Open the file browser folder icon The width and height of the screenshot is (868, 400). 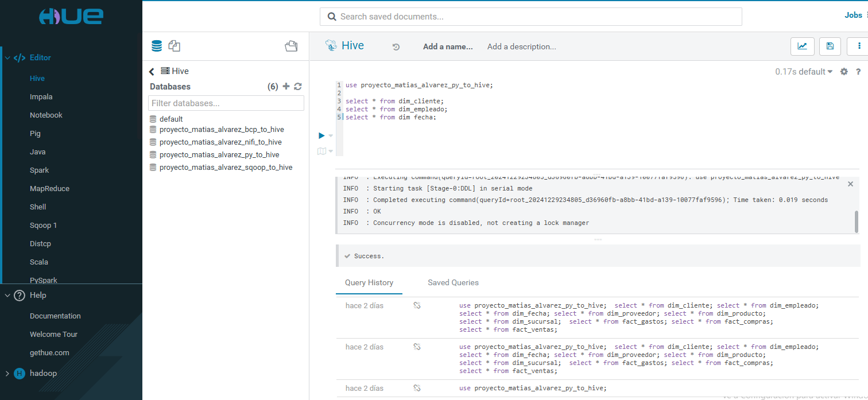coord(291,46)
